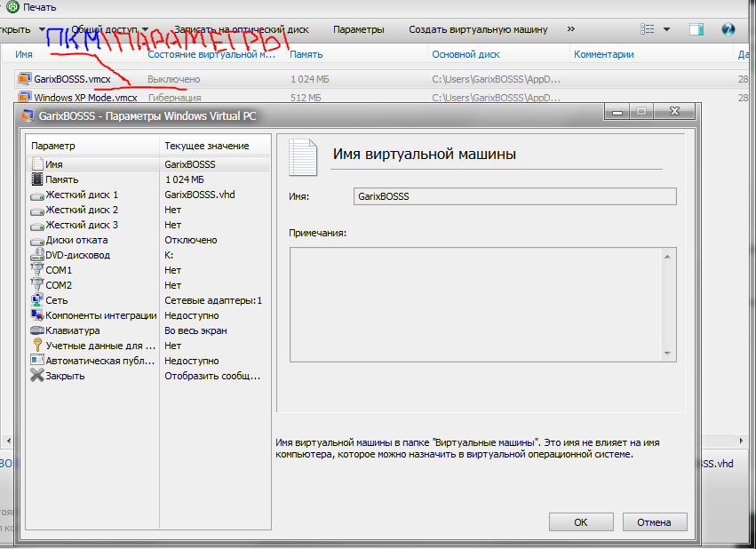
Task: Click the 512 МБ memory cell in Explorer
Action: point(306,98)
